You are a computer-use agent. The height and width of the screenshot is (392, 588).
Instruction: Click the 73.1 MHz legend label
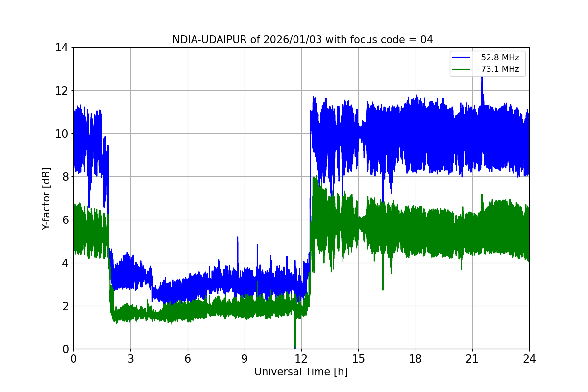coord(500,69)
